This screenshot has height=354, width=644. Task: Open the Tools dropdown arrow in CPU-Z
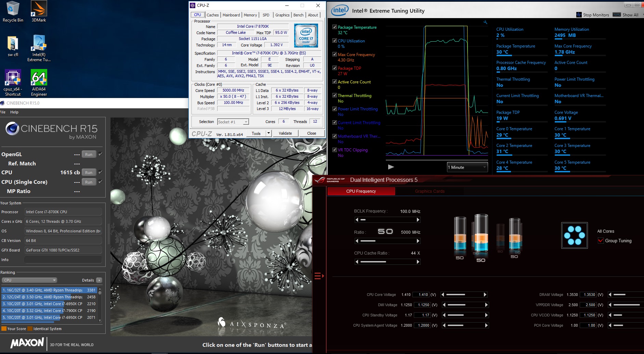(268, 133)
